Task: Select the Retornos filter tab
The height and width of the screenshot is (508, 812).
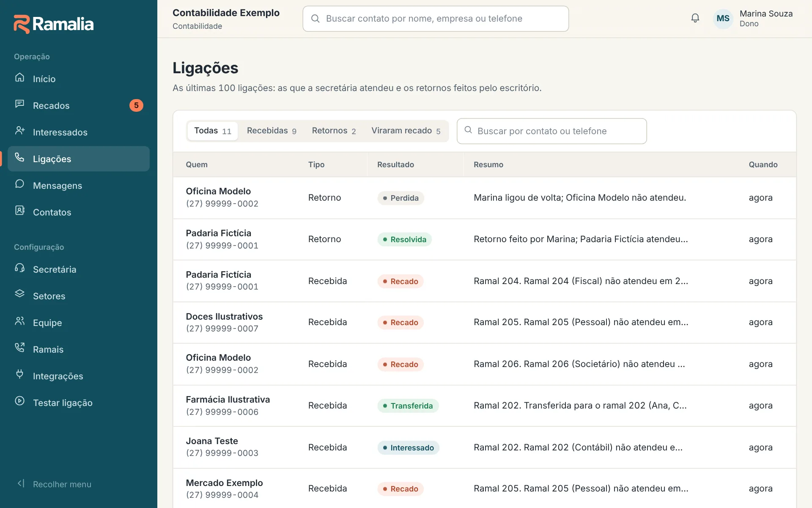Action: click(334, 131)
